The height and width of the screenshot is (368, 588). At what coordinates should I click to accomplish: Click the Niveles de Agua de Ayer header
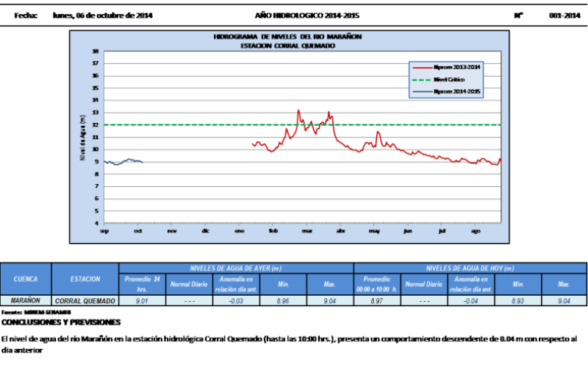pyautogui.click(x=236, y=268)
